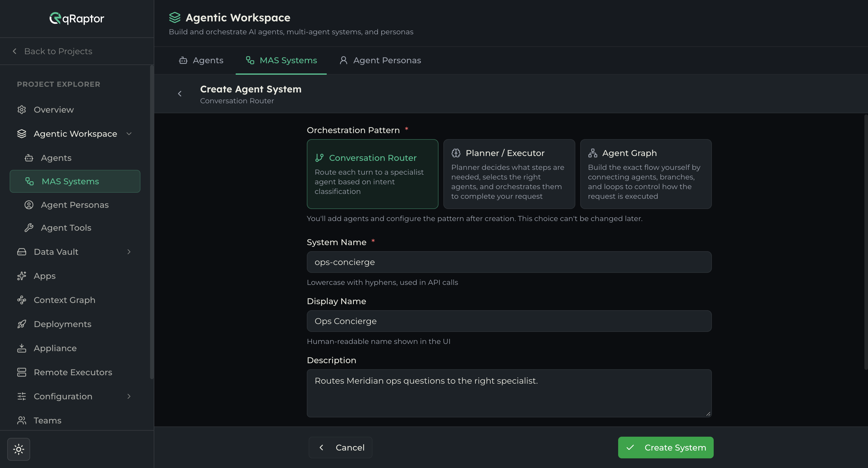Click the System Name input field
Viewport: 868px width, 468px height.
coord(509,262)
